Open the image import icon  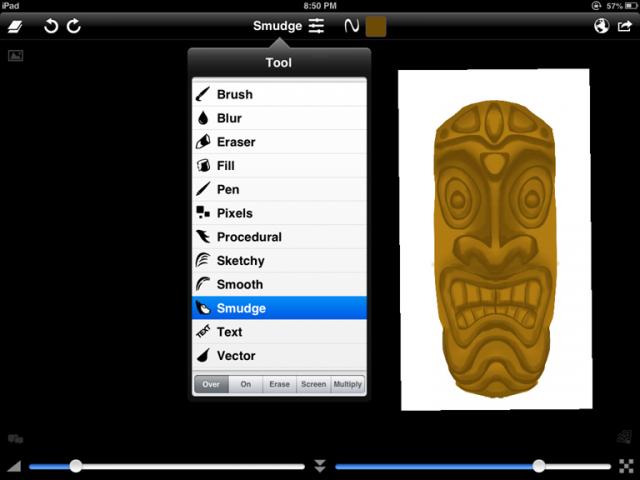(x=15, y=56)
